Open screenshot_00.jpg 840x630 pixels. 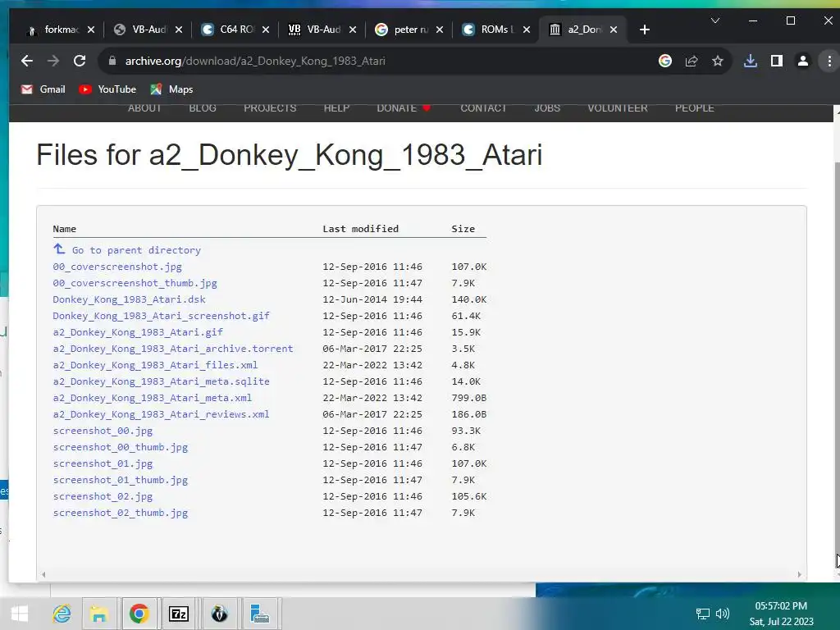click(x=103, y=431)
